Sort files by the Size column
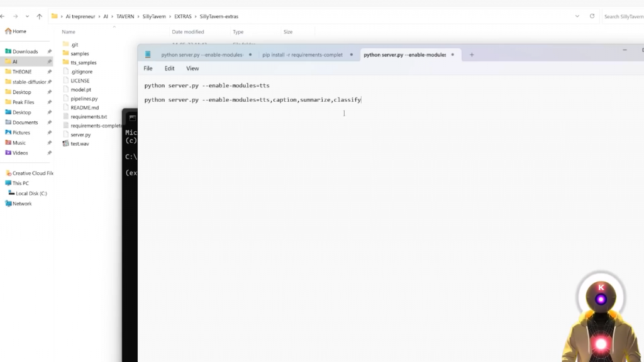 click(288, 31)
